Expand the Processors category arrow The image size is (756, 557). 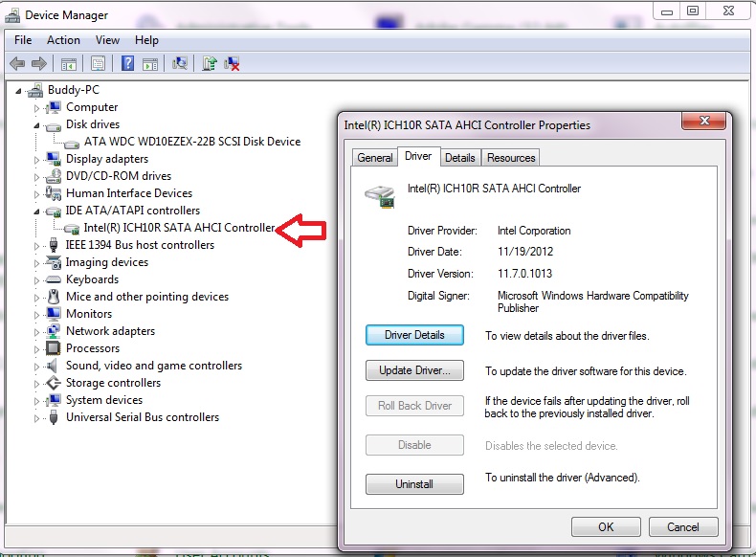(36, 349)
